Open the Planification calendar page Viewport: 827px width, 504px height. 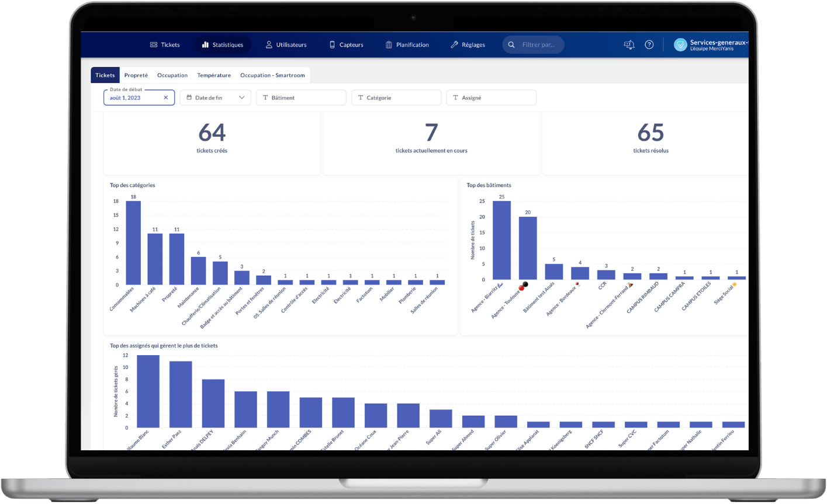[x=407, y=45]
